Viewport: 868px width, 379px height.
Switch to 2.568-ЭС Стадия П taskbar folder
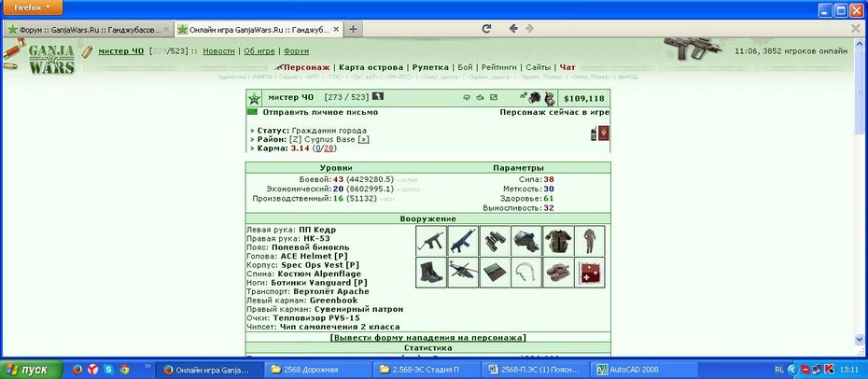(x=427, y=370)
